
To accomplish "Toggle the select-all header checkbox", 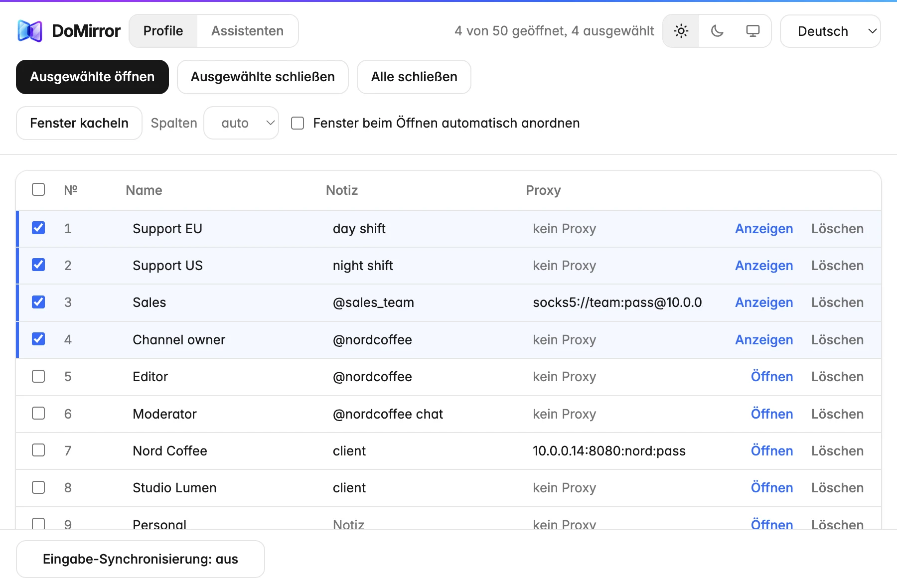I will (x=38, y=189).
